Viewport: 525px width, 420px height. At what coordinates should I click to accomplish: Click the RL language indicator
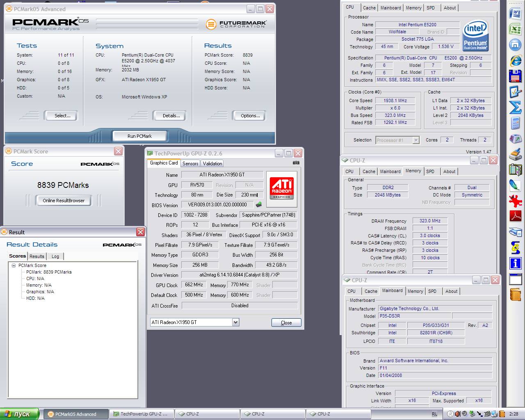pyautogui.click(x=434, y=414)
